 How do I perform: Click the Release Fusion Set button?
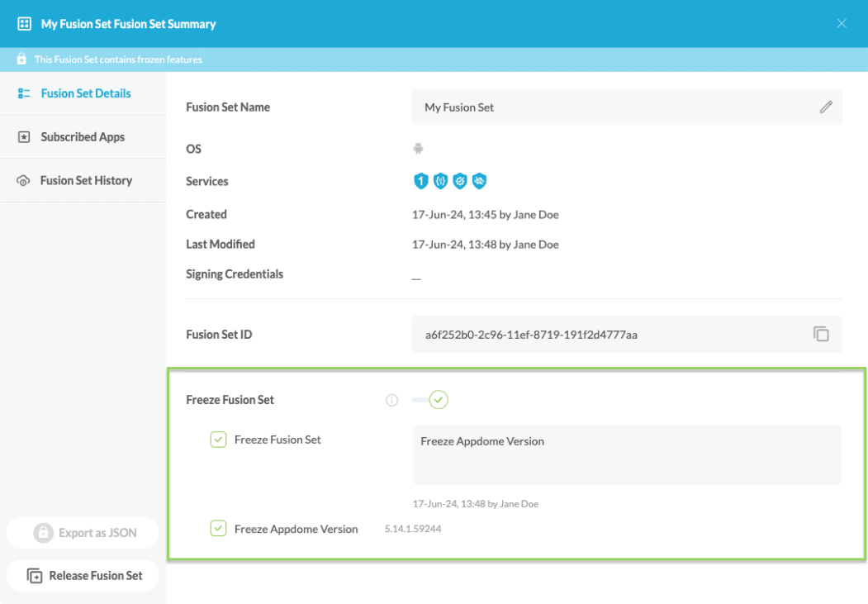click(83, 576)
